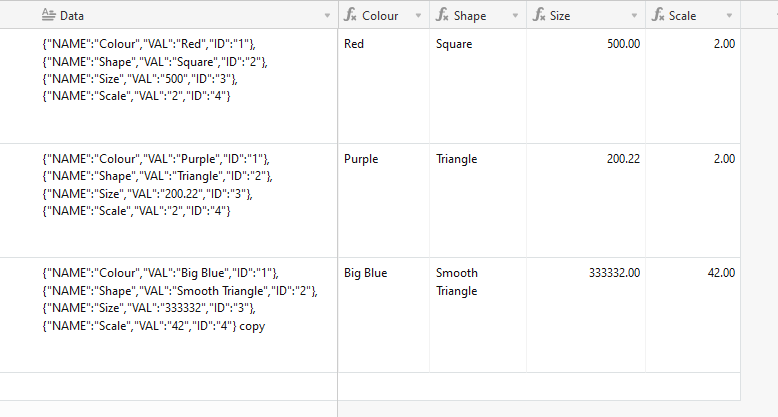Click the Smooth Triangle shape cell
778x417 pixels.
[x=478, y=315]
